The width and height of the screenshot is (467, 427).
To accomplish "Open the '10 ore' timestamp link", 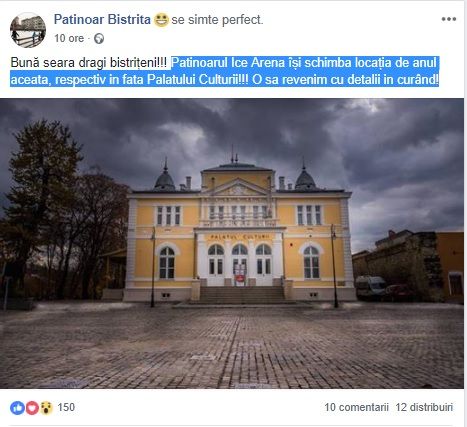I will click(x=69, y=38).
